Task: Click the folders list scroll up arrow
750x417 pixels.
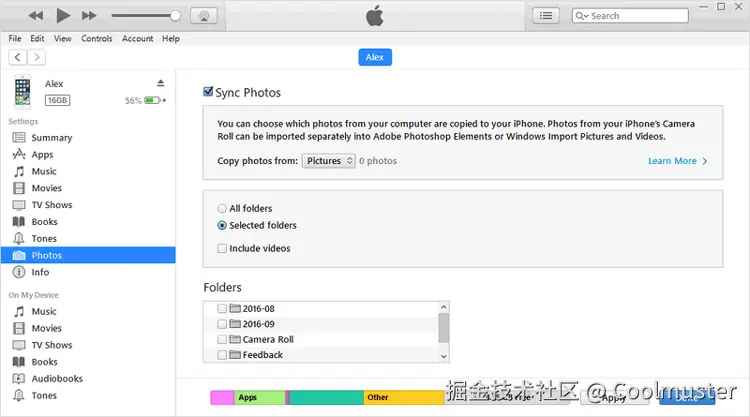Action: click(443, 307)
